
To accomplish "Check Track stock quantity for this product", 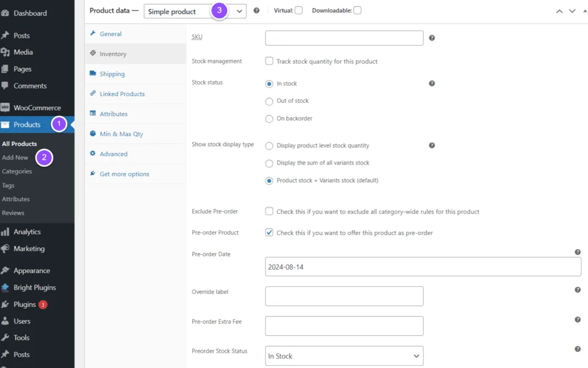I will click(x=269, y=61).
